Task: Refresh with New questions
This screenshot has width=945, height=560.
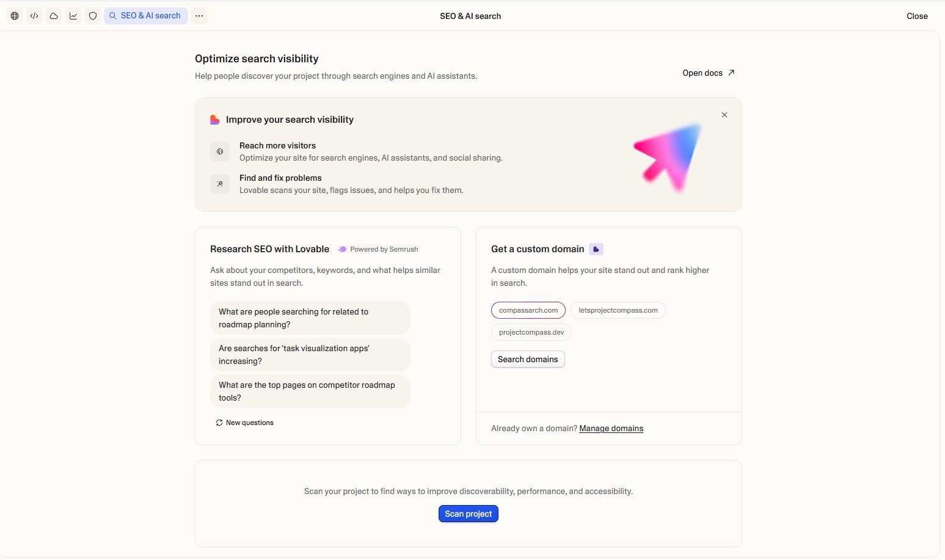Action: click(244, 423)
